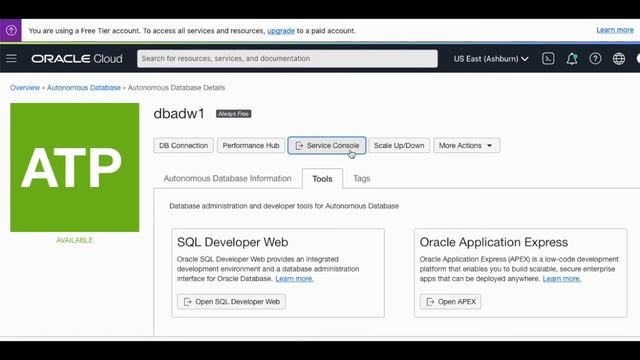Open the help question mark icon

click(595, 59)
